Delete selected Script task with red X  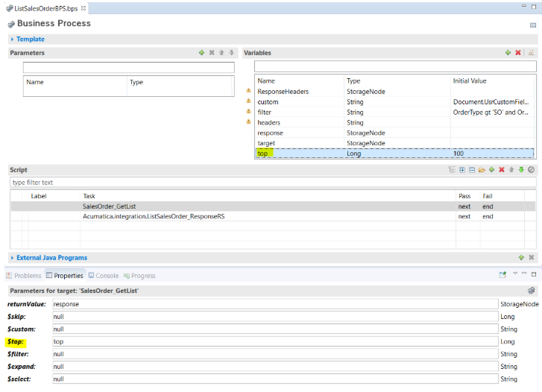click(x=502, y=170)
